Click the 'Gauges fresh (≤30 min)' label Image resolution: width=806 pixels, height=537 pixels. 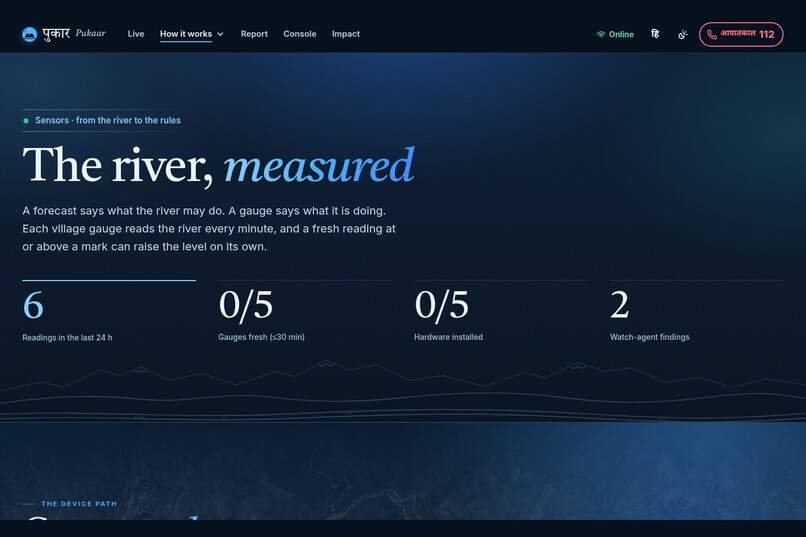click(x=261, y=337)
